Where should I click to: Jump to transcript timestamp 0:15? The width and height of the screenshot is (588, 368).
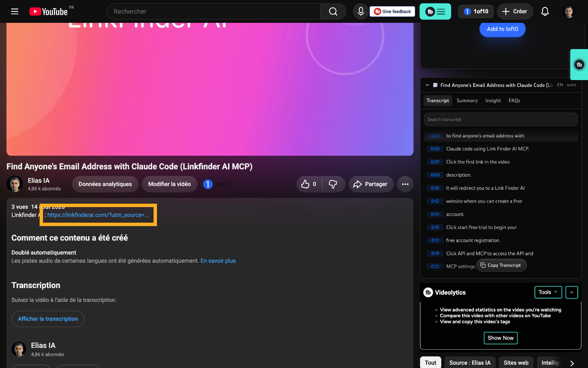pyautogui.click(x=435, y=228)
